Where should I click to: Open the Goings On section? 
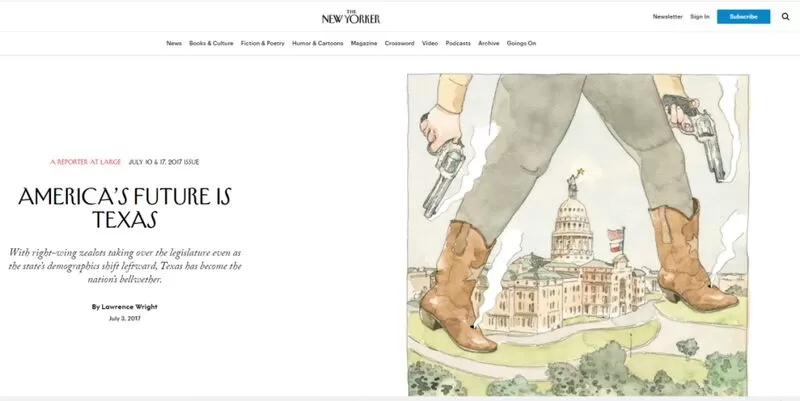pyautogui.click(x=521, y=43)
